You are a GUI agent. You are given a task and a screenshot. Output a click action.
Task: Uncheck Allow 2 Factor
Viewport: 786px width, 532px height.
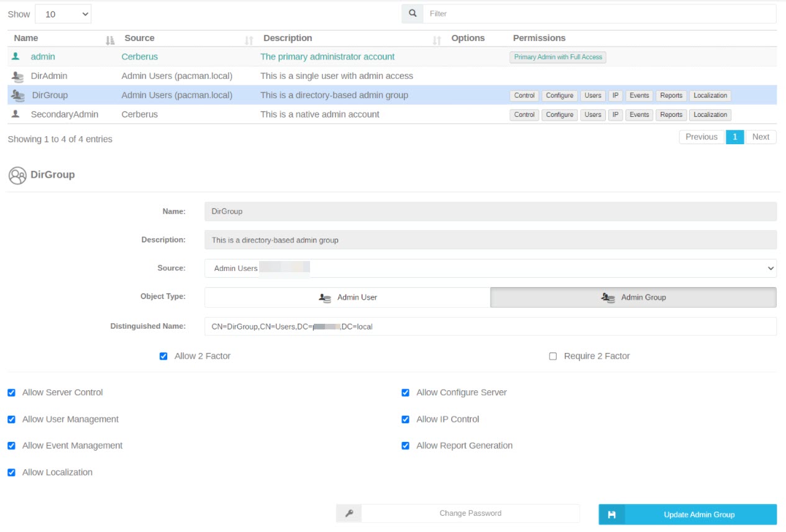click(x=163, y=355)
